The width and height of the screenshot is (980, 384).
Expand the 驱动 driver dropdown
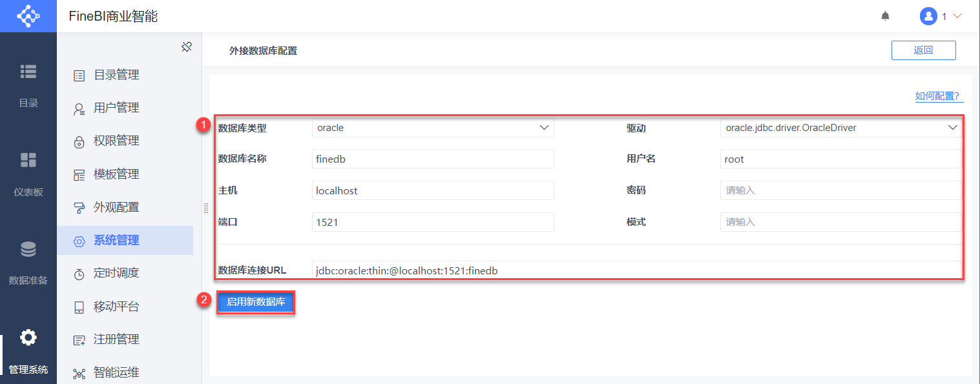952,128
